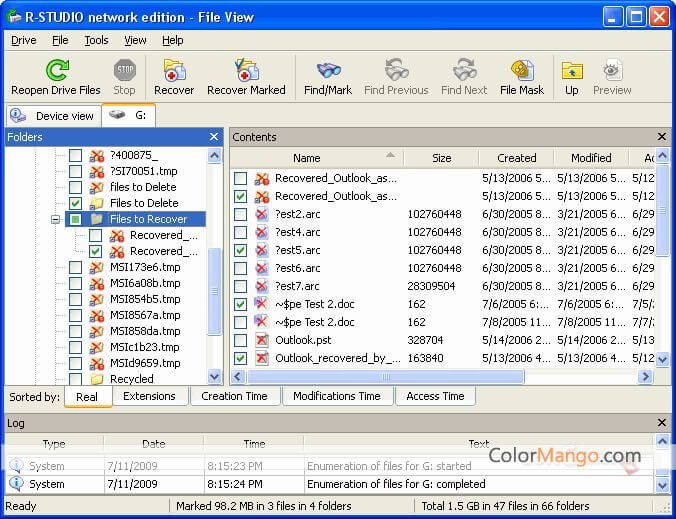676x519 pixels.
Task: Uncheck the ?est5.arc file checkbox
Action: point(240,250)
